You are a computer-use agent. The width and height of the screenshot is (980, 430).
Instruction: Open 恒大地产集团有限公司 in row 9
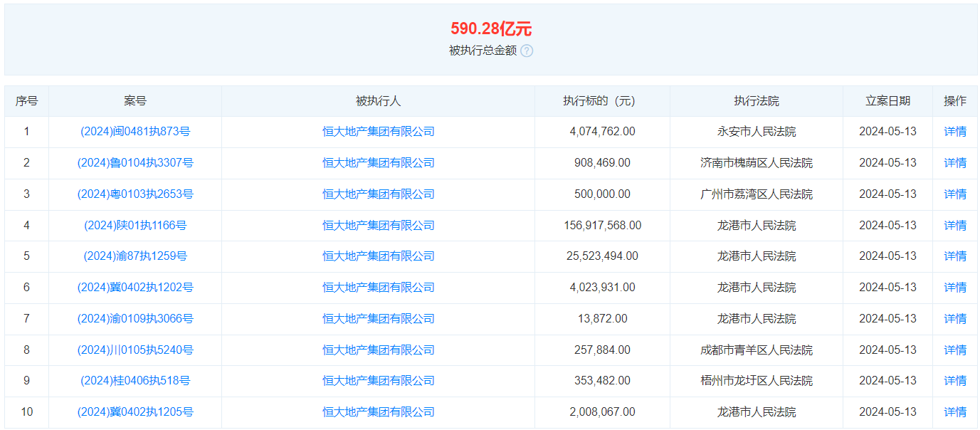[378, 381]
